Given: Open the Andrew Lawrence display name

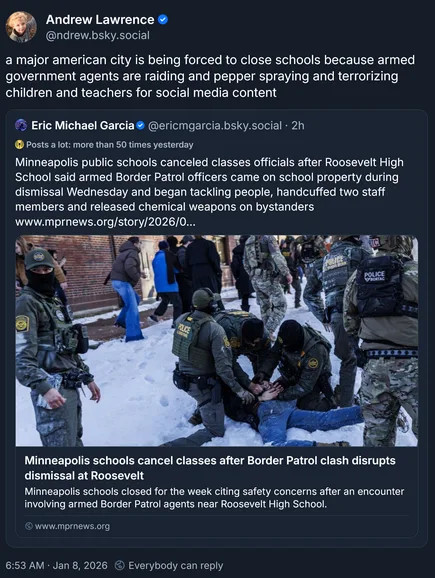Looking at the screenshot, I should 100,20.
